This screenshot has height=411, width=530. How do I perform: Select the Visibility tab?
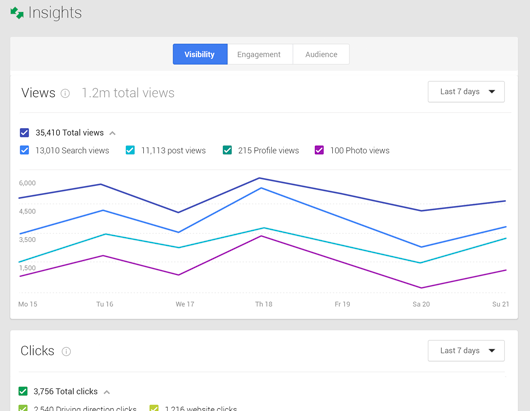pyautogui.click(x=200, y=54)
